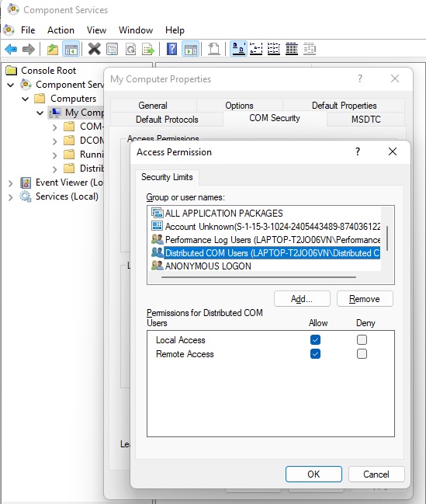Screen dimensions: 426x504
Task: Select Account Unknown entry in the list
Action: 265,226
